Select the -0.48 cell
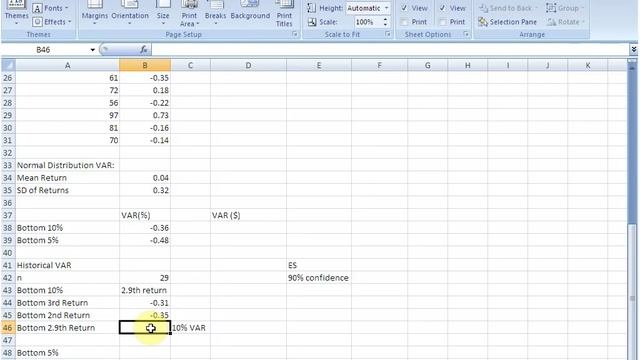This screenshot has width=640, height=360. click(x=145, y=240)
